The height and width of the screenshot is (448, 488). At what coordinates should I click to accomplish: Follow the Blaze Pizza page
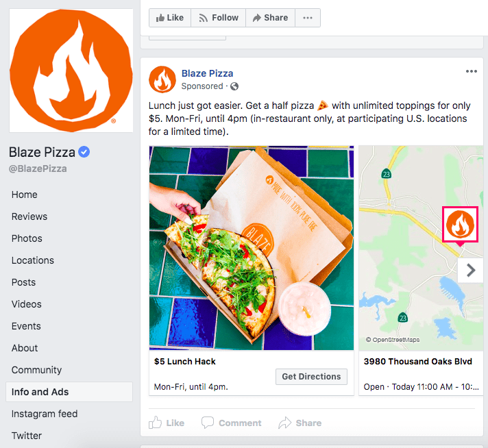pyautogui.click(x=219, y=18)
